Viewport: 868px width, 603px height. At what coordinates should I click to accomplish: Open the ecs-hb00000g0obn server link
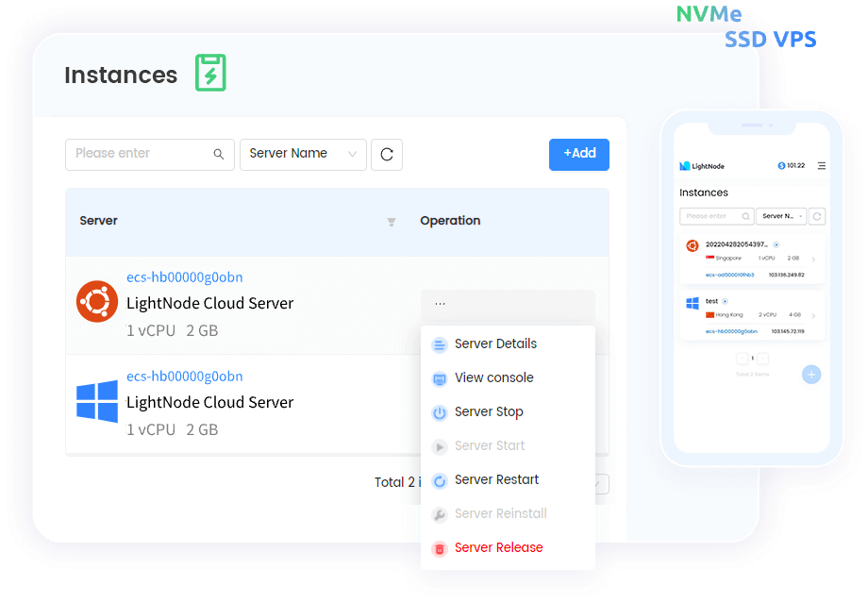pos(184,276)
